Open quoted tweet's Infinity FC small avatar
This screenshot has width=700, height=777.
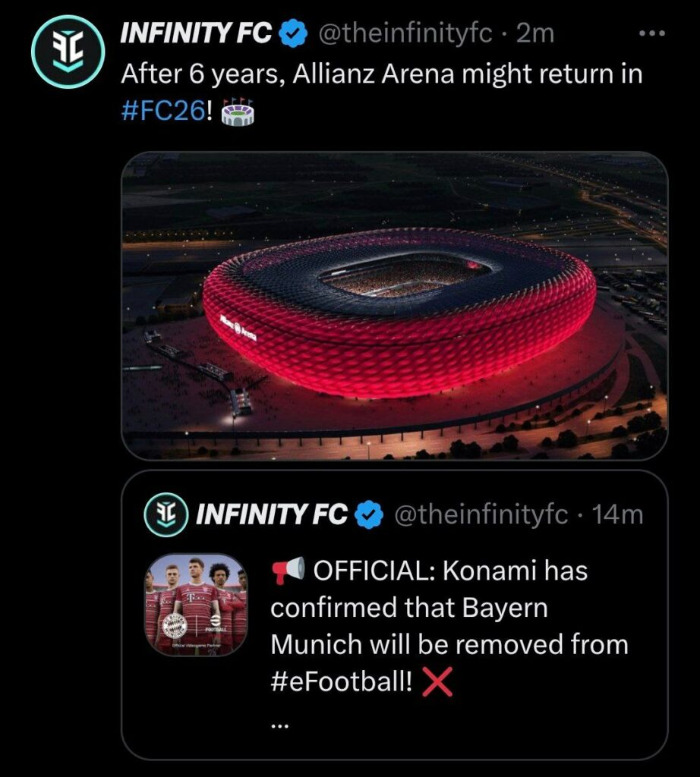point(166,514)
